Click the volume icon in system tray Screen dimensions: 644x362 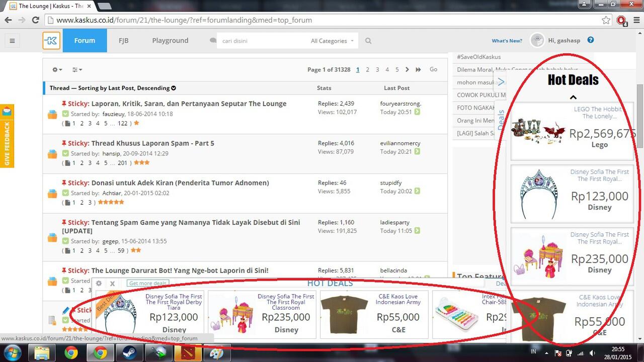(x=592, y=353)
